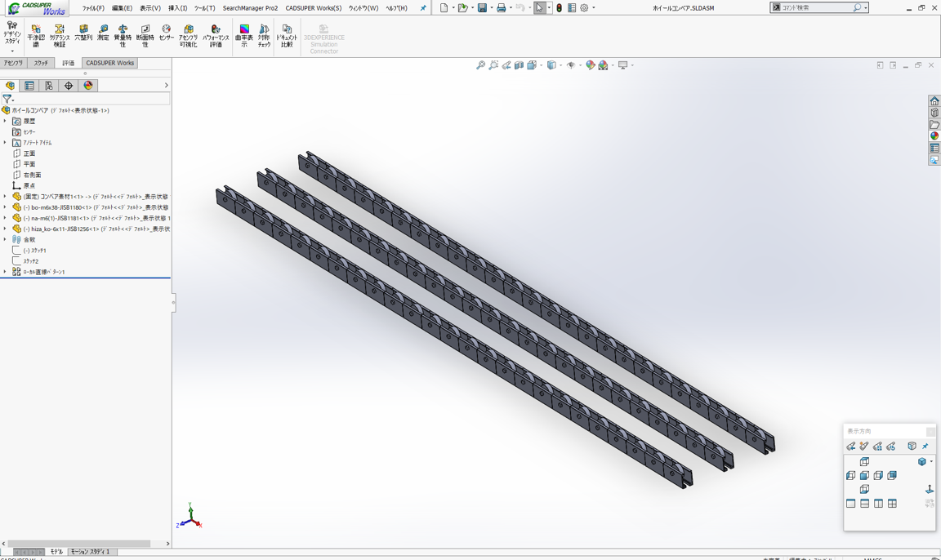Switch to two-view horizontal viewport layout

pyautogui.click(x=865, y=504)
